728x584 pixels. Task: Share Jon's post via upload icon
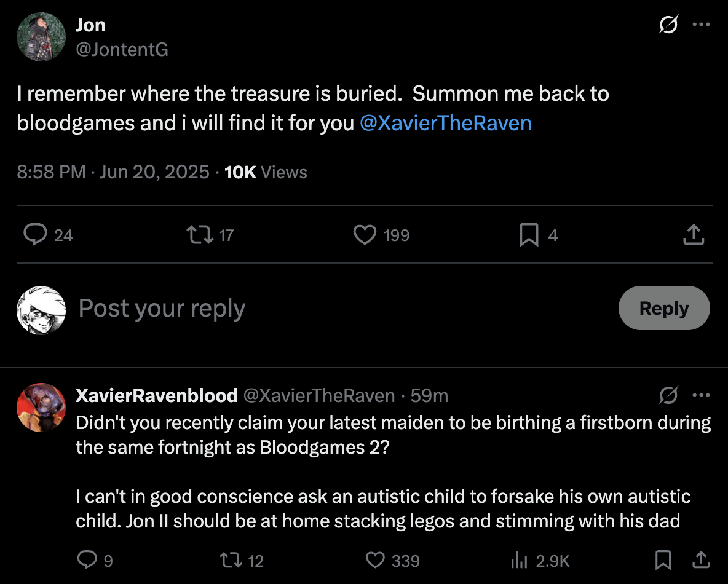tap(694, 234)
